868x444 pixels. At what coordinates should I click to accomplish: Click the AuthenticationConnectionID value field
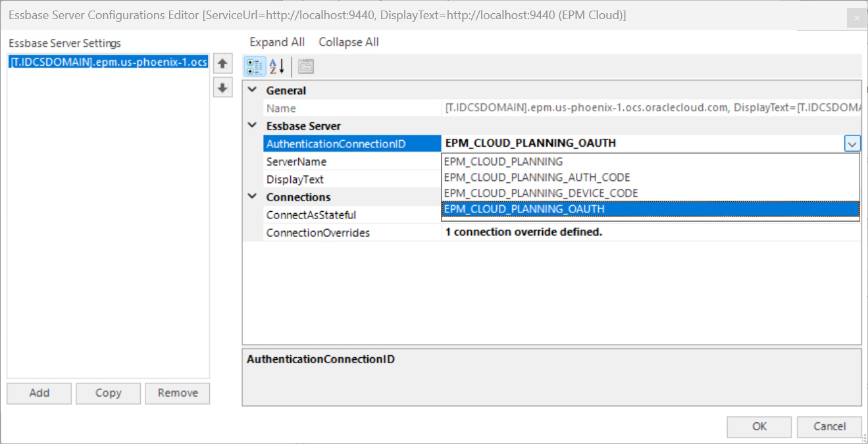642,143
